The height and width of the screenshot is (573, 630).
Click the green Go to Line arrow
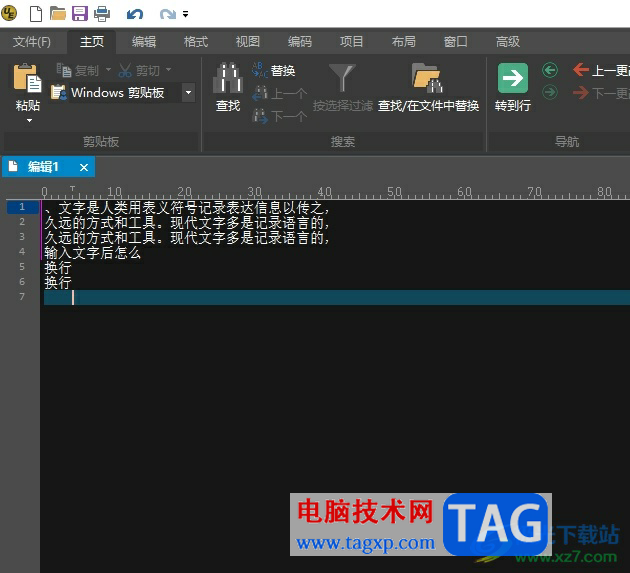click(x=513, y=78)
